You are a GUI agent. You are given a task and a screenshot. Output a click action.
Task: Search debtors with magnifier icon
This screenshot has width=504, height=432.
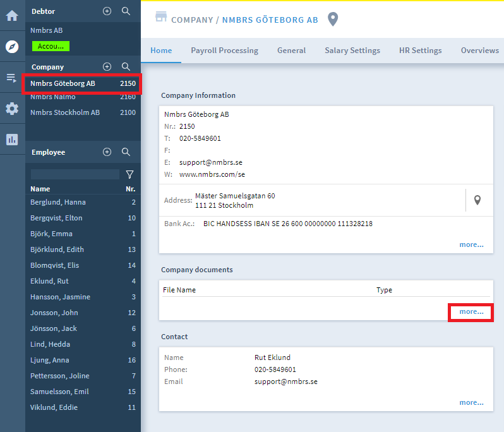click(126, 11)
